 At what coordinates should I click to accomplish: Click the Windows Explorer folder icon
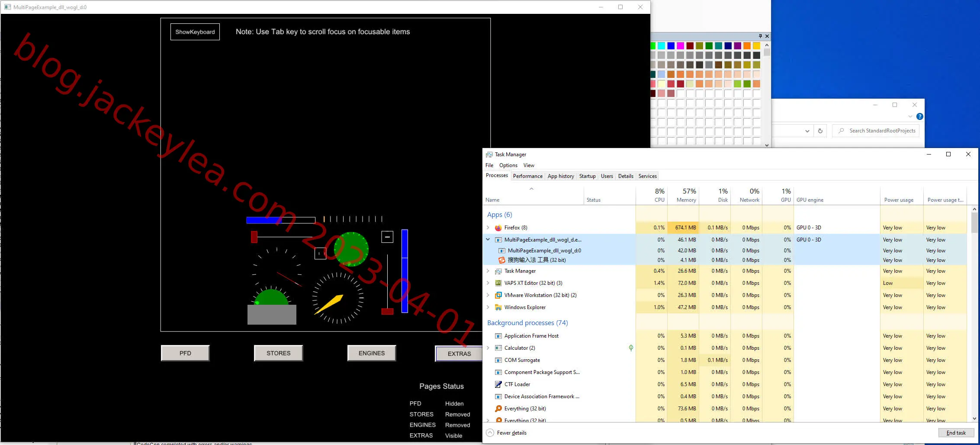[498, 307]
